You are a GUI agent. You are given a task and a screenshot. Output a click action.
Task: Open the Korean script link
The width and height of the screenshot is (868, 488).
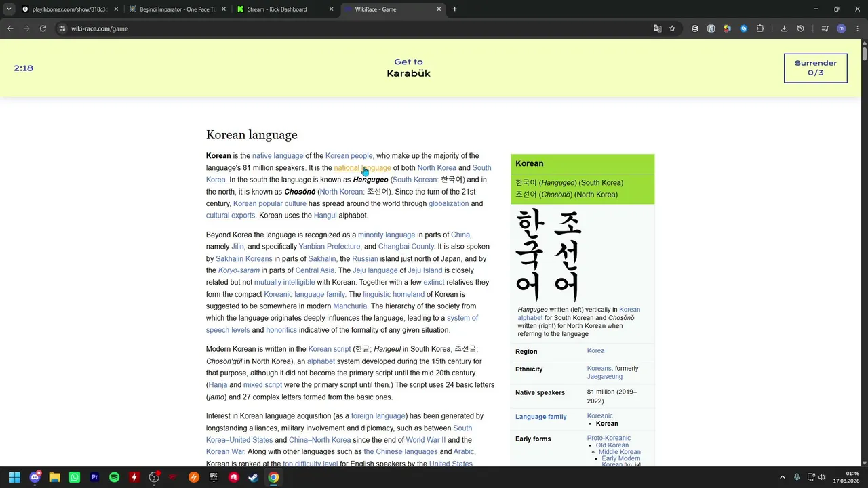[330, 349]
